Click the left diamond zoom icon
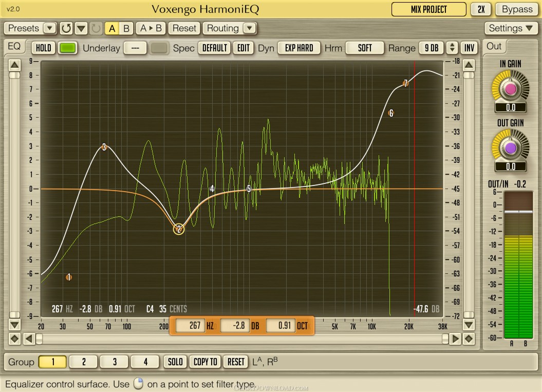Screen dimensions: 542x392 point(14,339)
